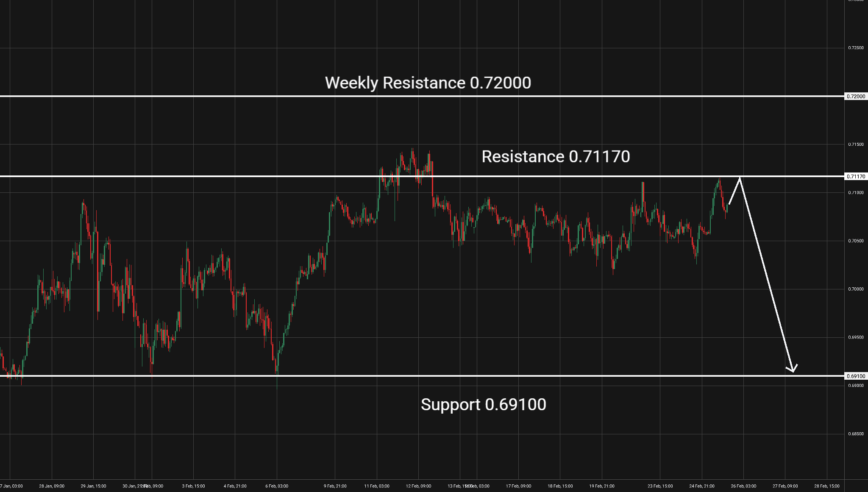
Task: Select the Resistance 0.71170 text label
Action: pyautogui.click(x=556, y=157)
